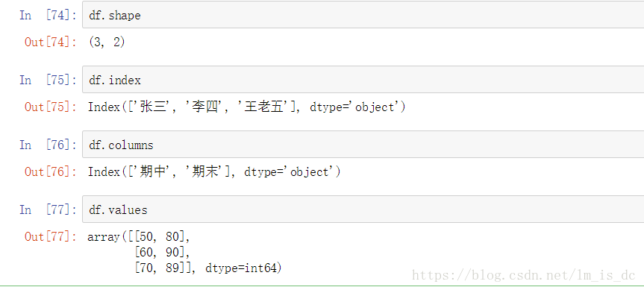Select the In [77] cell prompt
Screen dimensions: 644x290
pos(48,209)
